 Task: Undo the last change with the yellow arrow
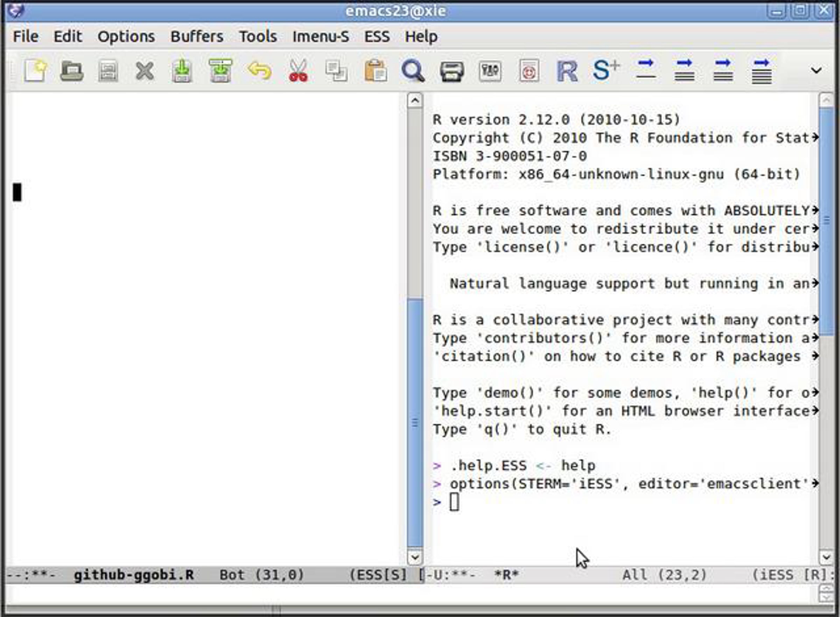(260, 70)
